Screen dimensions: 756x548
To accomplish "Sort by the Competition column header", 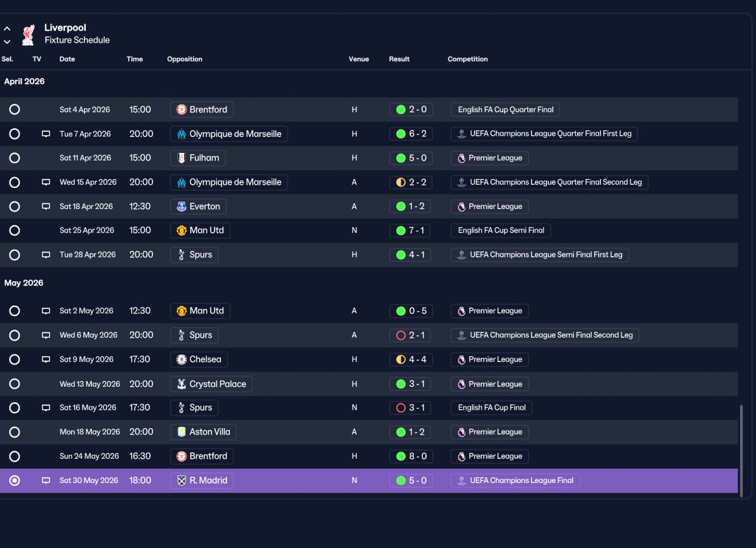I will point(468,59).
